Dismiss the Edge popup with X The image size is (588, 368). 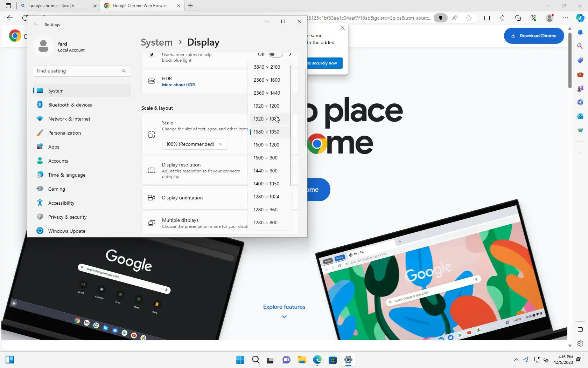tap(343, 28)
